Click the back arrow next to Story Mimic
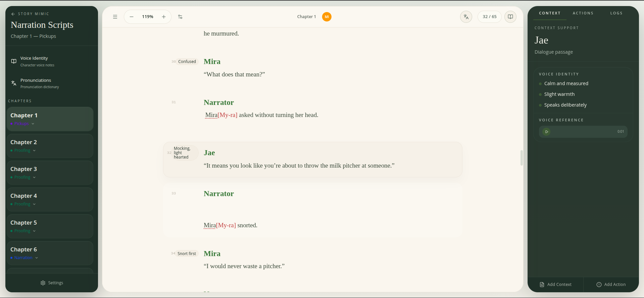Image resolution: width=644 pixels, height=298 pixels. [13, 14]
